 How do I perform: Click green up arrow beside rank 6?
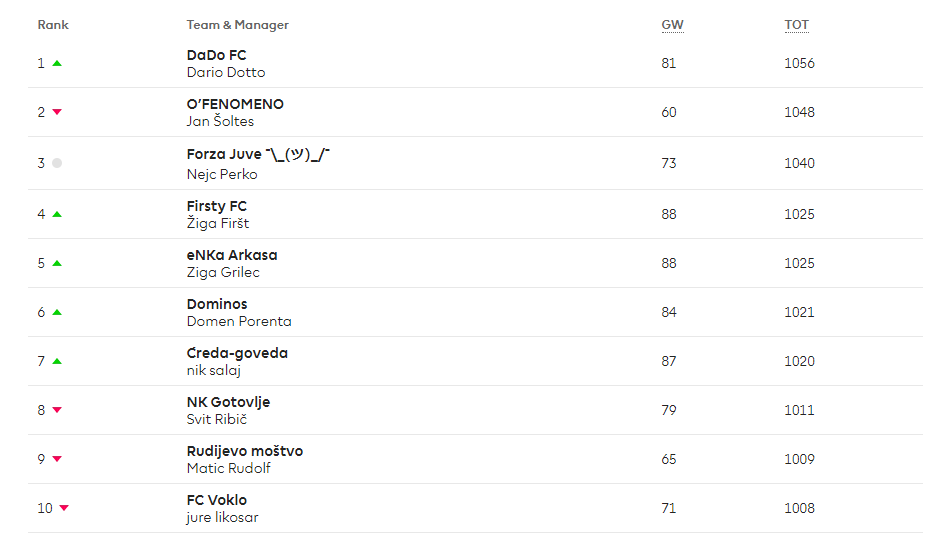tap(57, 312)
